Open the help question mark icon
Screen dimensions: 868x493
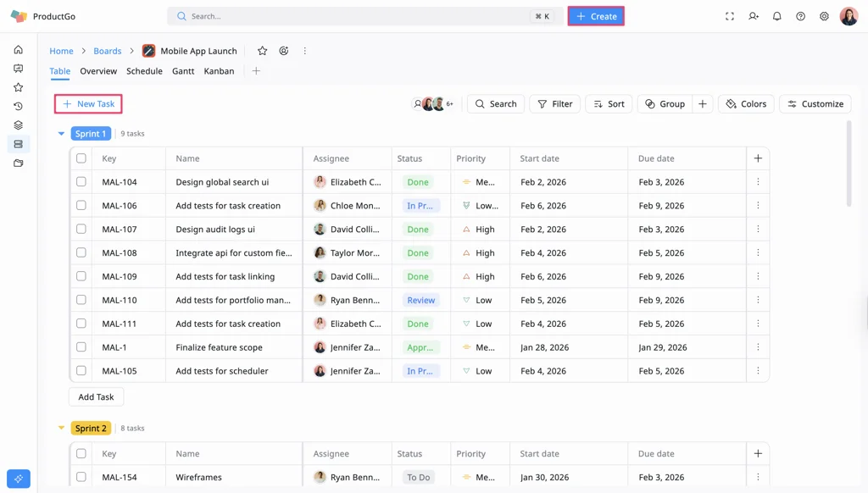coord(800,16)
